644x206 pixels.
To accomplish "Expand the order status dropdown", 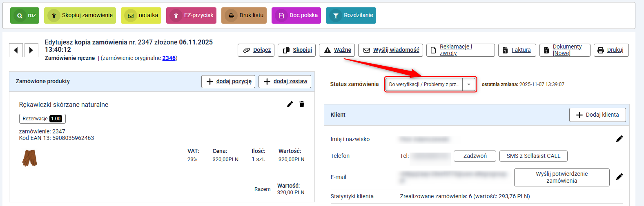I will click(469, 84).
